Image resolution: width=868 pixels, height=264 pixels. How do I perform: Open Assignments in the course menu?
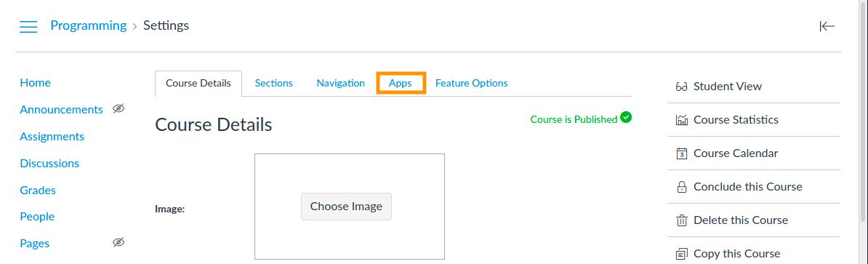(52, 136)
